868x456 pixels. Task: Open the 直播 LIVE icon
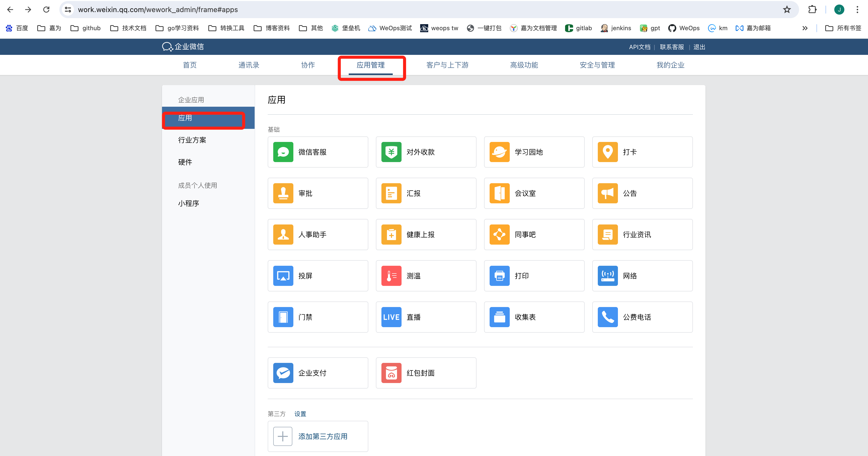[x=391, y=317]
